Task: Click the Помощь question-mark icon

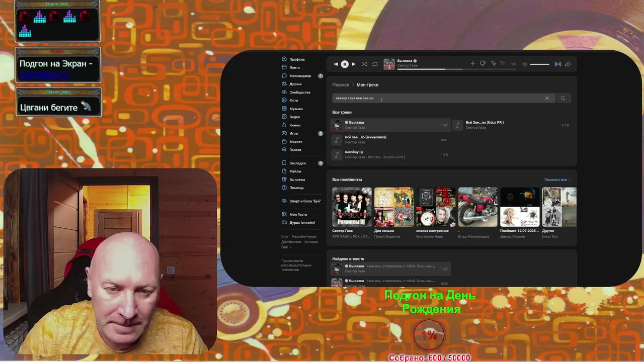Action: [x=284, y=188]
